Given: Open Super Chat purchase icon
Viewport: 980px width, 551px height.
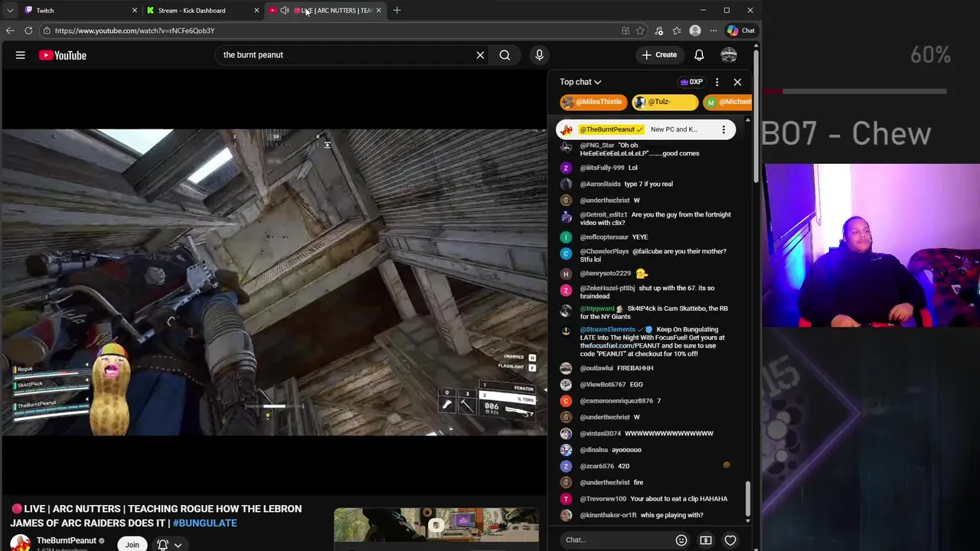Looking at the screenshot, I should click(x=706, y=540).
